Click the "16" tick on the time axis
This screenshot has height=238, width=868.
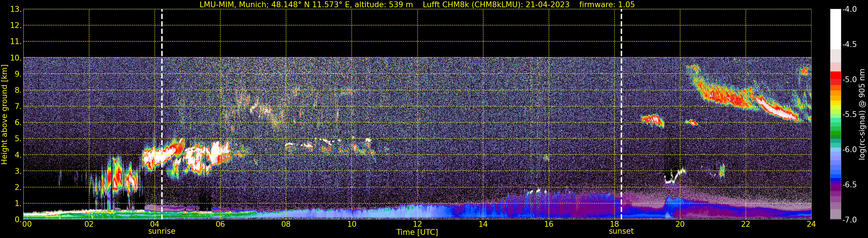(x=549, y=224)
